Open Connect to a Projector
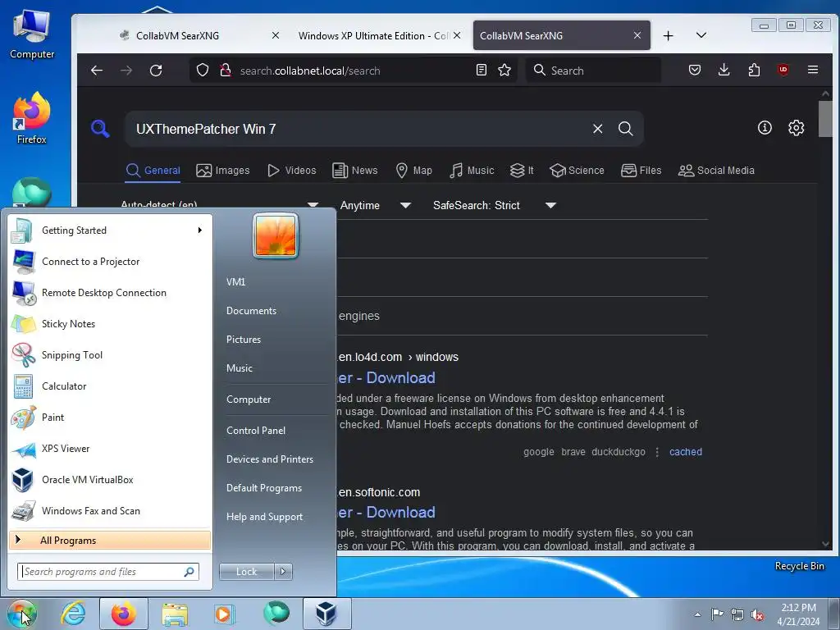This screenshot has width=840, height=630. [x=111, y=262]
